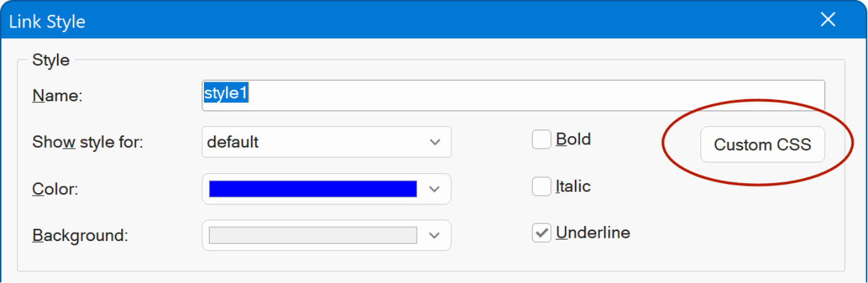
Task: Click the 'Background:' label
Action: pyautogui.click(x=80, y=236)
